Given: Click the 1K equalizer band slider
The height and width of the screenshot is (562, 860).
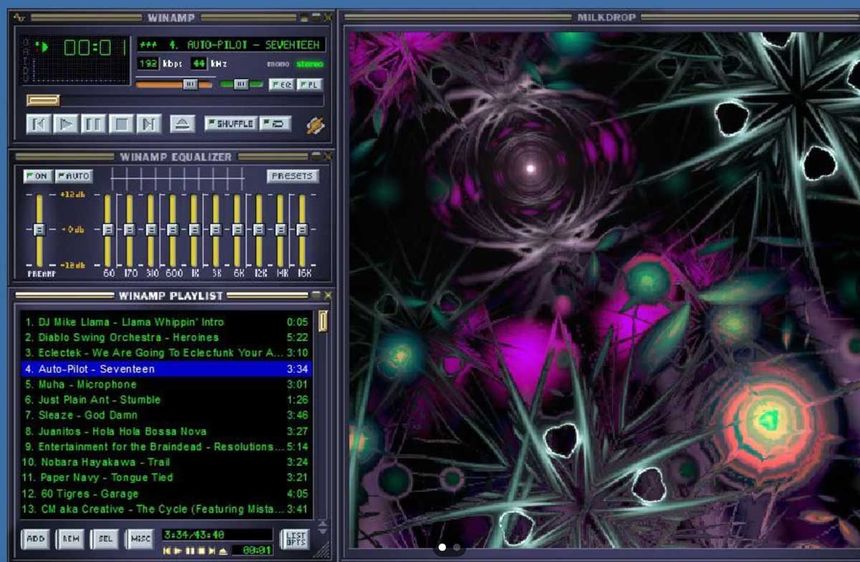Looking at the screenshot, I should 194,230.
